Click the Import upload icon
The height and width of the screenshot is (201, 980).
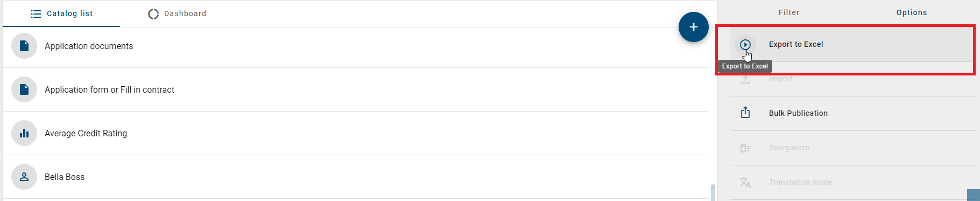[x=745, y=79]
